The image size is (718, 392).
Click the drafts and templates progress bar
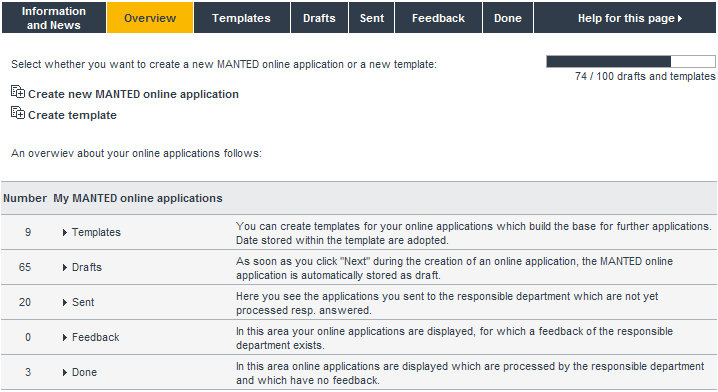click(x=631, y=61)
